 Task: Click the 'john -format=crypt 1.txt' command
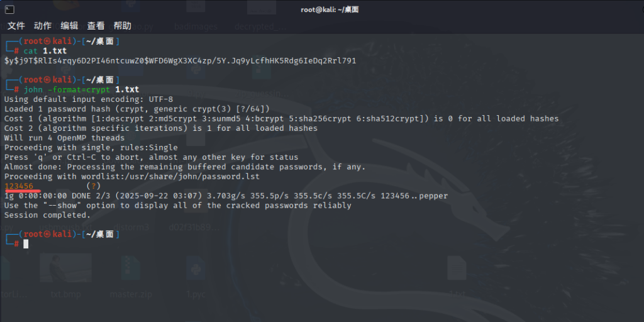tap(81, 90)
